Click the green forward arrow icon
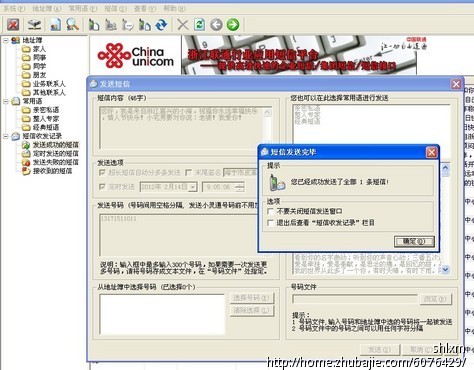Screen dimensions: 474x370 click(x=233, y=25)
